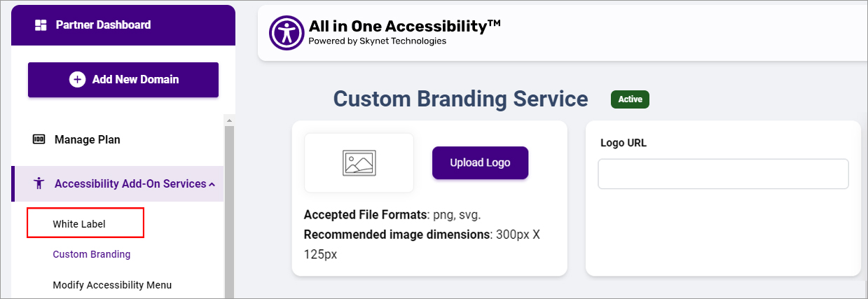This screenshot has width=868, height=299.
Task: Collapse the Accessibility Add-On Services chevron
Action: tap(212, 184)
